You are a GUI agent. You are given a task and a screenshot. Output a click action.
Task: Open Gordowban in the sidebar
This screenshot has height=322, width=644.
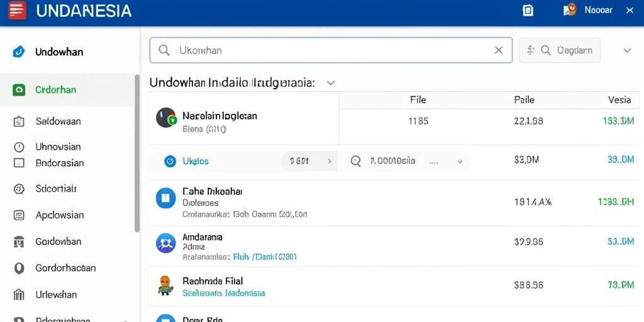[x=58, y=242]
